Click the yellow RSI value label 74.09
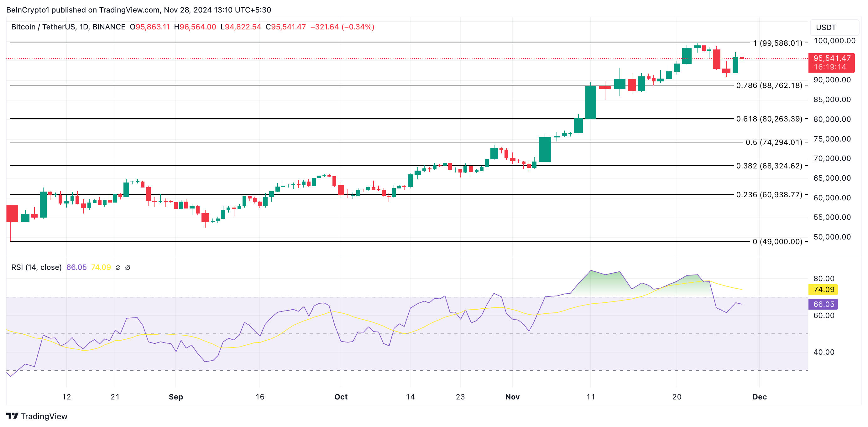The image size is (868, 427). (x=824, y=289)
